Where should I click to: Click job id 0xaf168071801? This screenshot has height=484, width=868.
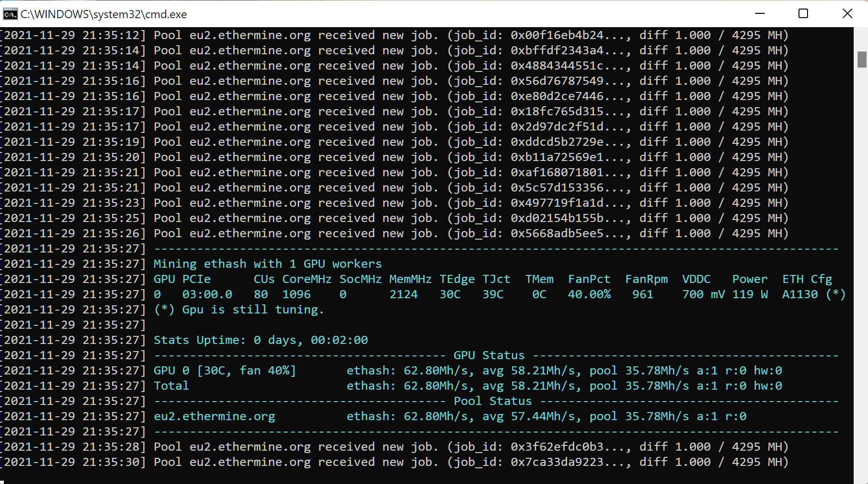[x=557, y=172]
